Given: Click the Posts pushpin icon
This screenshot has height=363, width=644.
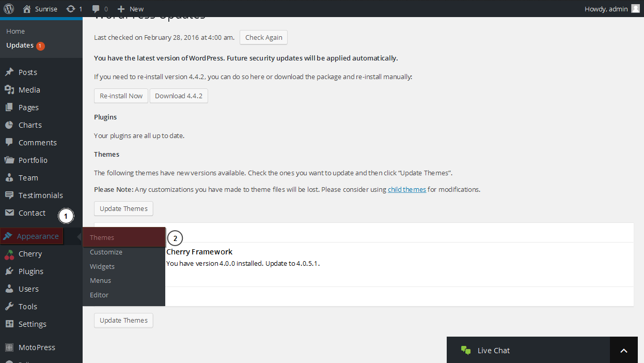Looking at the screenshot, I should [x=9, y=72].
